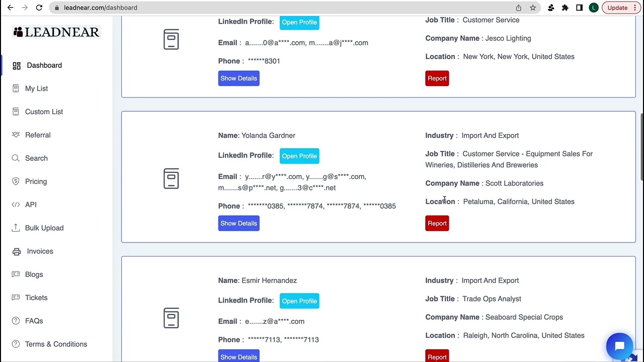Image resolution: width=644 pixels, height=362 pixels.
Task: Click the share icon in address bar
Action: click(x=518, y=8)
